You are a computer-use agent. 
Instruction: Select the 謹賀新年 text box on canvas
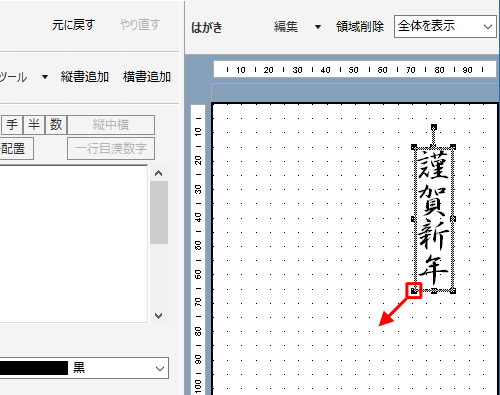tap(433, 219)
